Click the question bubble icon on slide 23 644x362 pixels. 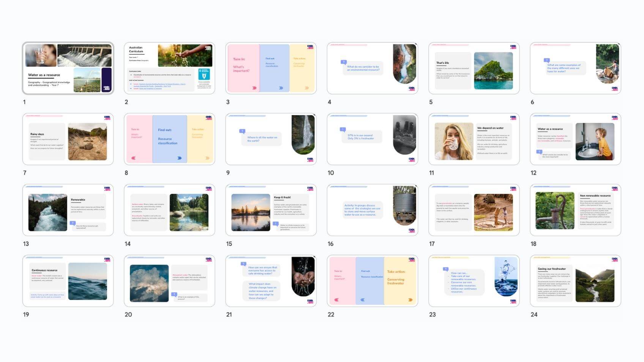446,269
